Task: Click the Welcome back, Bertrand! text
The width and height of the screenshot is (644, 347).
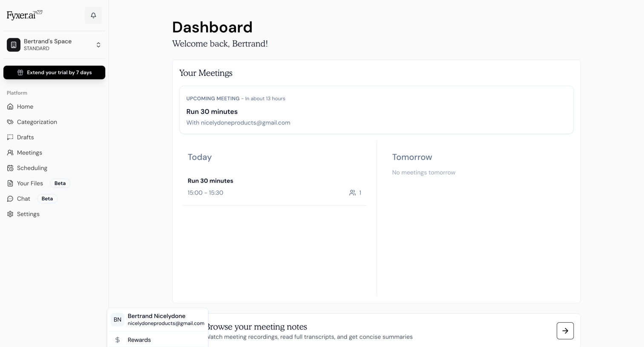Action: click(x=220, y=43)
